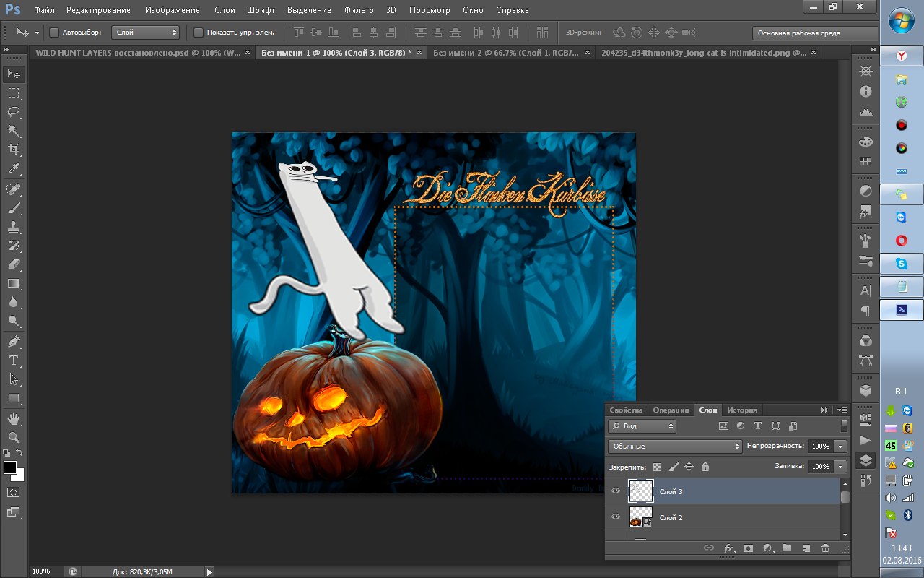924x578 pixels.
Task: Open the Файл menu
Action: pyautogui.click(x=43, y=10)
